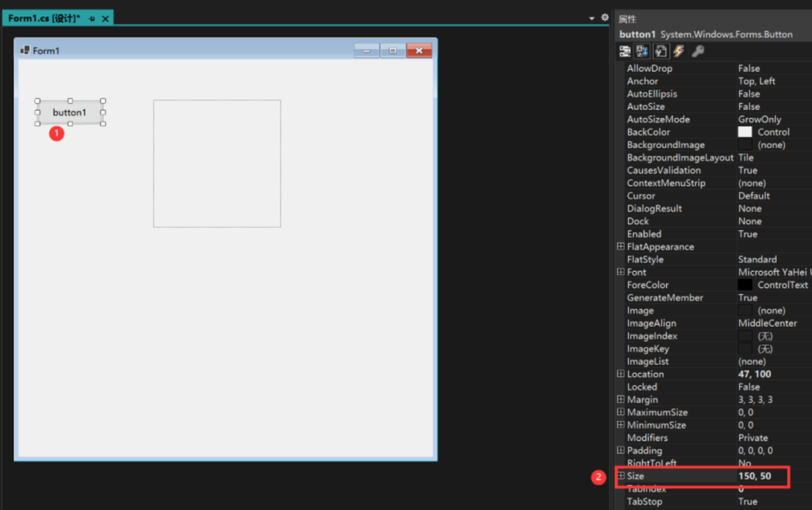Click the BackColor Control color swatch

pyautogui.click(x=744, y=132)
